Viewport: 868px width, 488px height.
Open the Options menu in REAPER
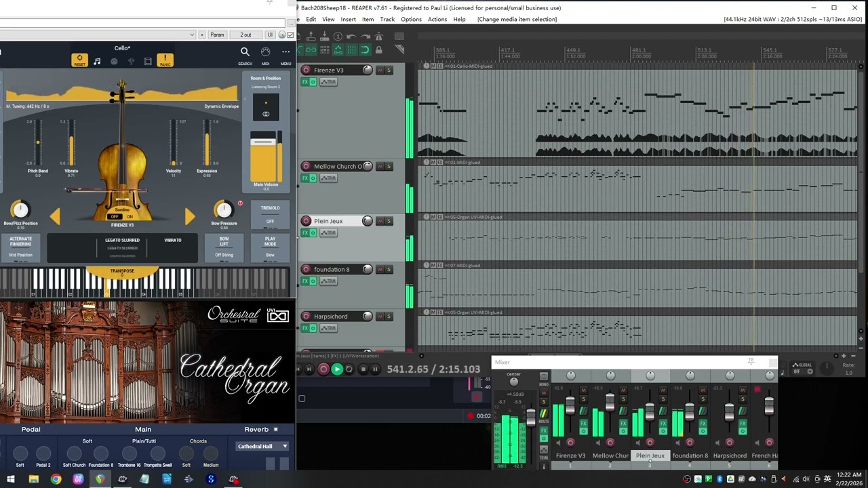(x=411, y=19)
